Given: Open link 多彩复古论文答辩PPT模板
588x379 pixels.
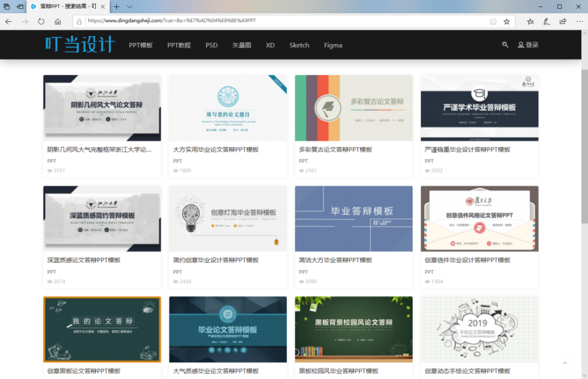Looking at the screenshot, I should 335,150.
